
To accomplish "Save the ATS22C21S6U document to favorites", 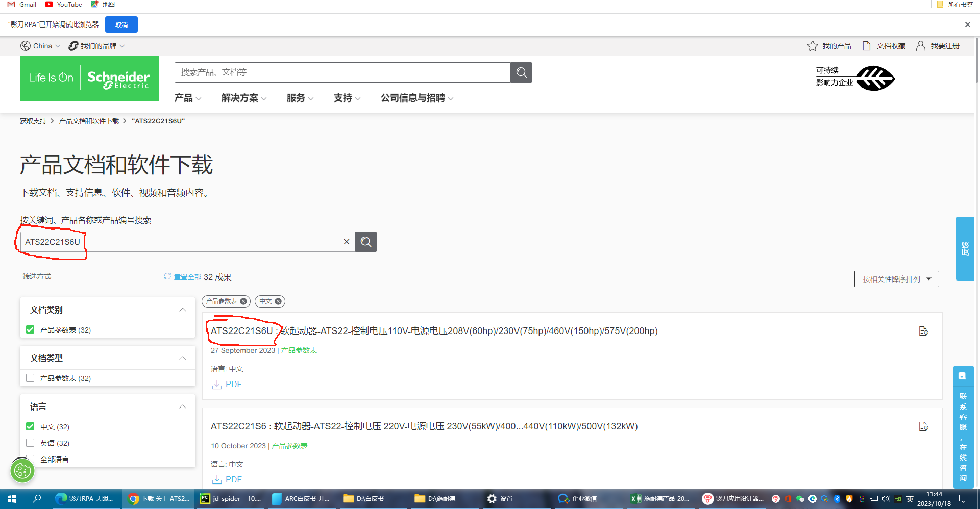I will click(923, 332).
